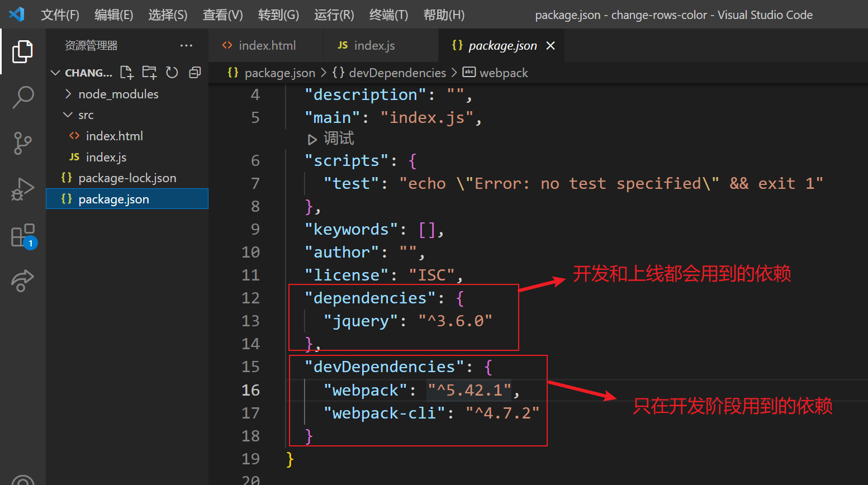The height and width of the screenshot is (485, 868).
Task: Click line number 12 in gutter
Action: 250,298
